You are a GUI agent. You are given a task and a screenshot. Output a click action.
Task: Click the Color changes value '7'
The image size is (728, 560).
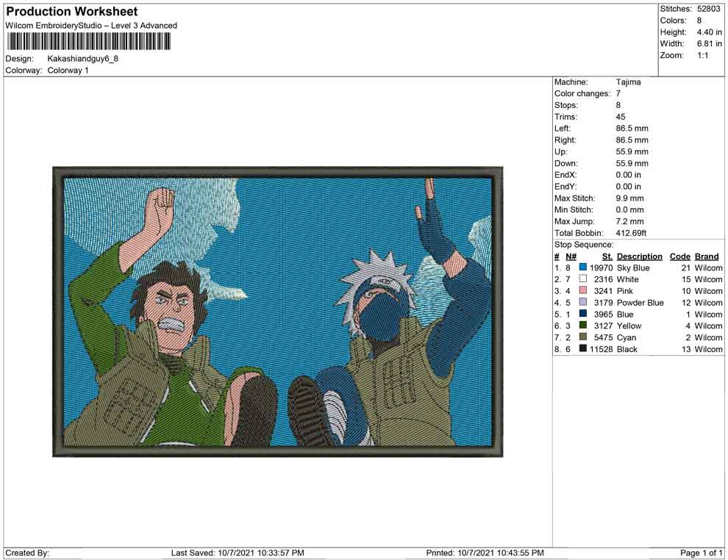click(618, 94)
